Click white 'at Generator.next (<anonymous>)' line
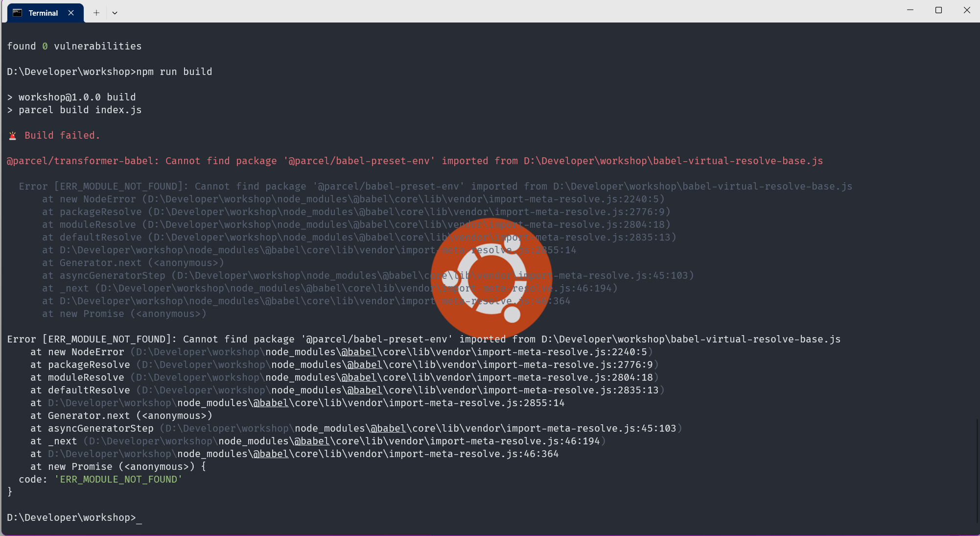 (121, 415)
